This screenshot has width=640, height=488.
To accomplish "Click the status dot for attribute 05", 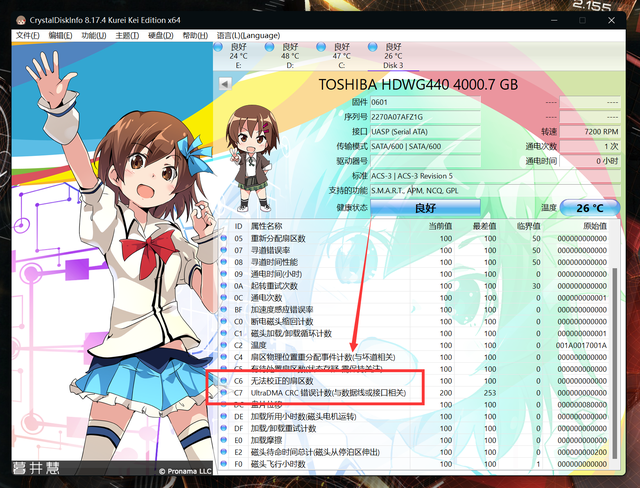I will point(224,238).
